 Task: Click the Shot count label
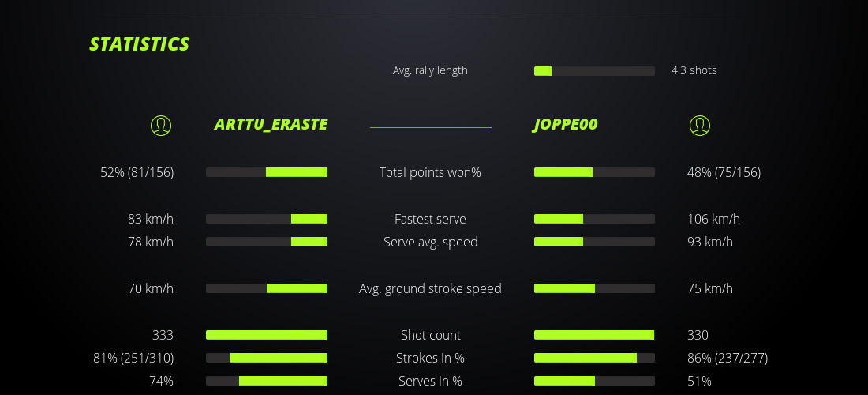pyautogui.click(x=430, y=335)
